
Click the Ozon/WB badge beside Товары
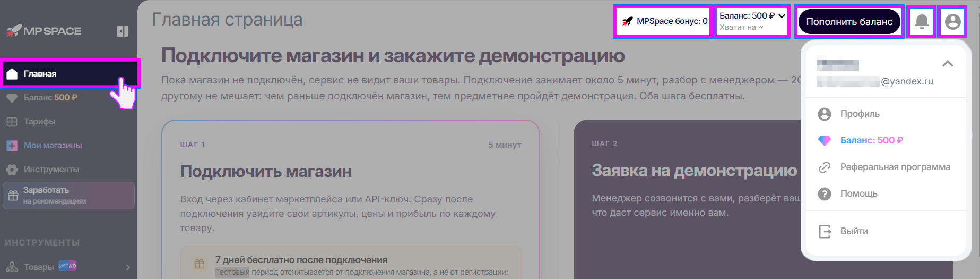click(67, 265)
